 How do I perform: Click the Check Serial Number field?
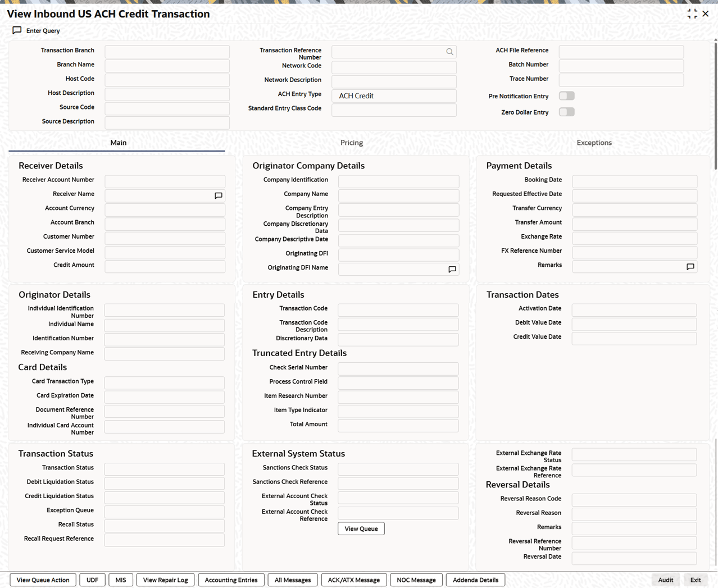398,368
